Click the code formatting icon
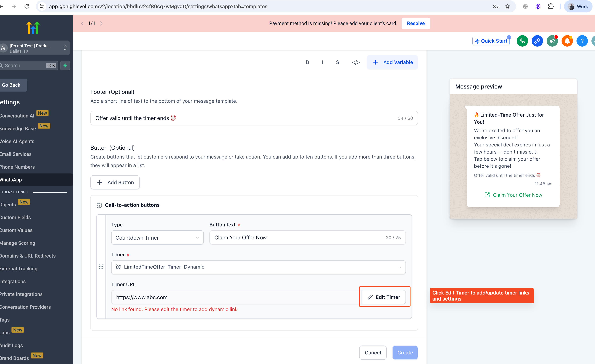Screen dimensions: 595x364 (x=356, y=63)
